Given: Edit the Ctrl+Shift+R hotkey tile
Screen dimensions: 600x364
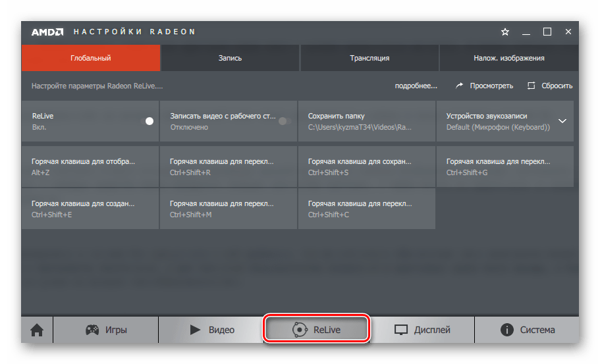Looking at the screenshot, I should click(229, 167).
